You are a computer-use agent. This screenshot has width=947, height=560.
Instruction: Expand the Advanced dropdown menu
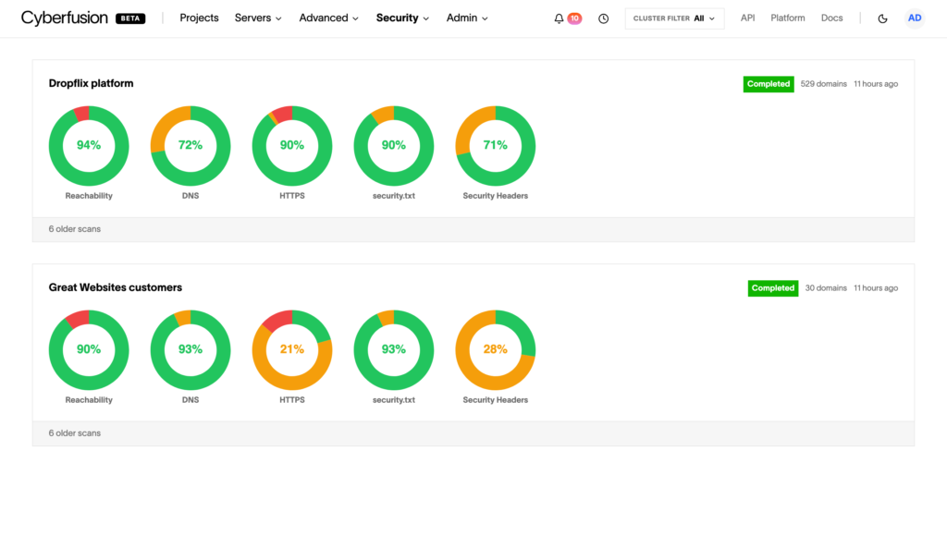(328, 18)
